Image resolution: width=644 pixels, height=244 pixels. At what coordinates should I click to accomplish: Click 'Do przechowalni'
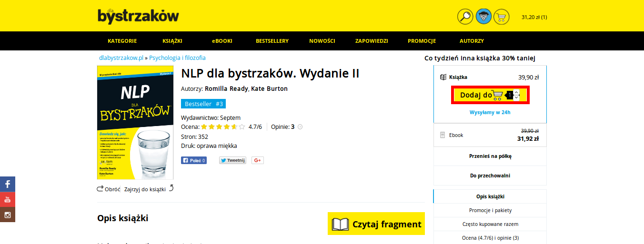click(x=490, y=176)
